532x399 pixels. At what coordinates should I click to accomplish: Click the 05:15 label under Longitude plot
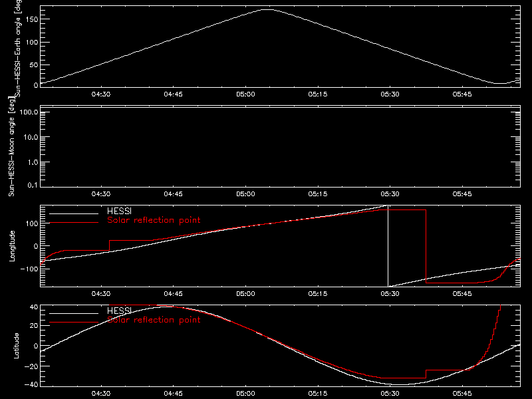(x=318, y=294)
